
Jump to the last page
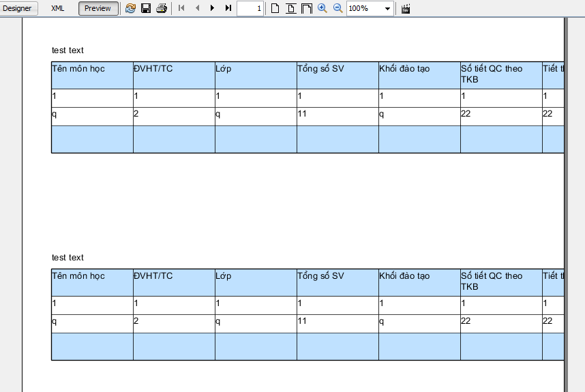(x=228, y=8)
